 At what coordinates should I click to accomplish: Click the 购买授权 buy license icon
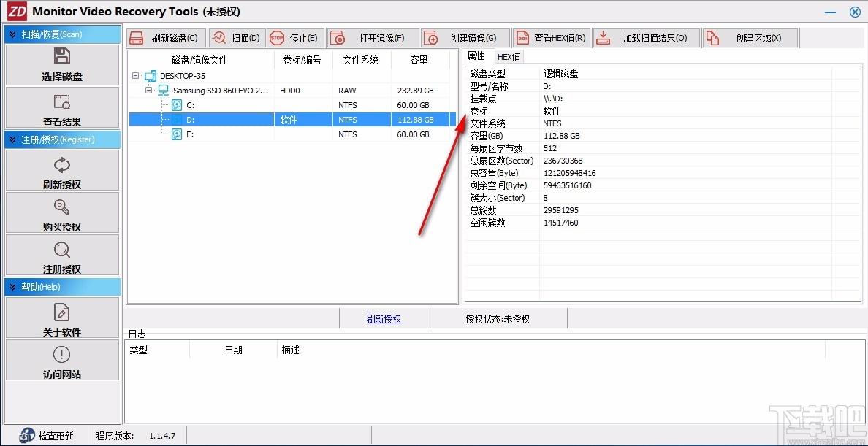[x=62, y=207]
